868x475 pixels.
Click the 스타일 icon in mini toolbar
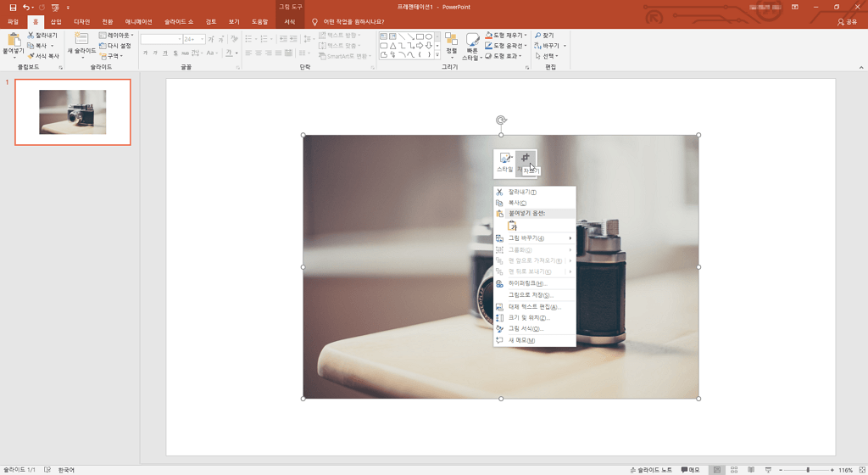point(505,158)
